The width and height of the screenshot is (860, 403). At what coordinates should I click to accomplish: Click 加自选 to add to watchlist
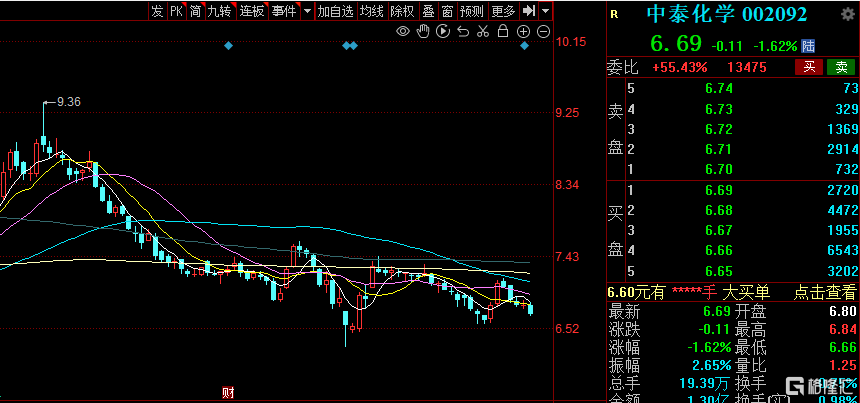(336, 10)
